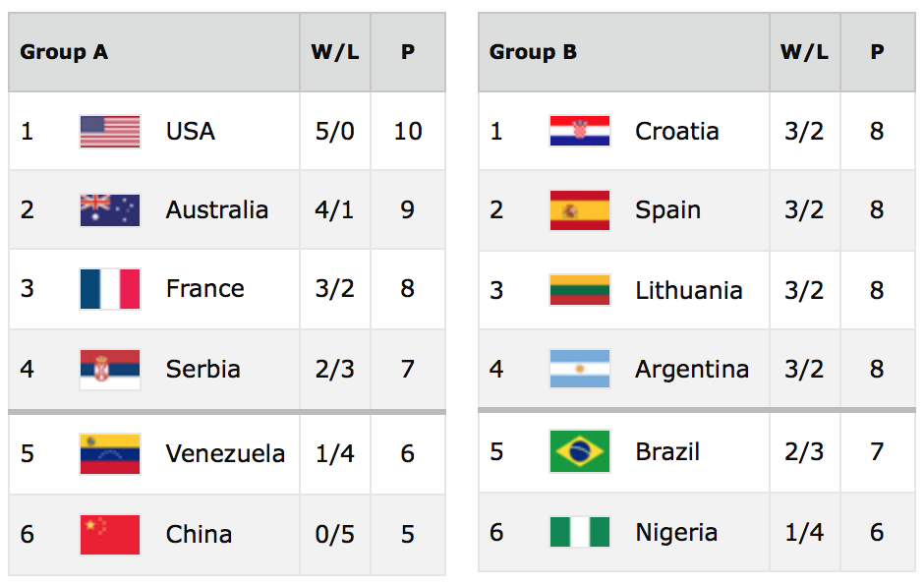Select the Brazil flag icon
924x586 pixels.
pos(580,451)
